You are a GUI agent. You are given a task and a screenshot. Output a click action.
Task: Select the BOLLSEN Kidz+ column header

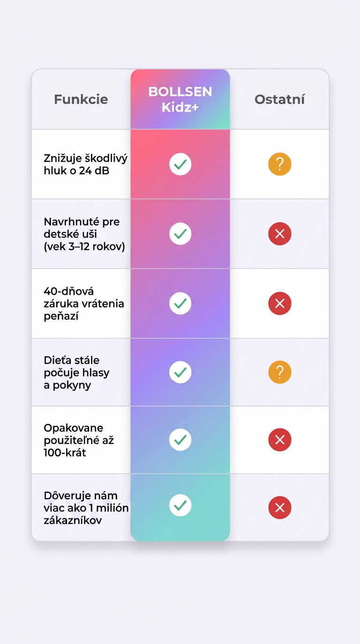tap(180, 99)
